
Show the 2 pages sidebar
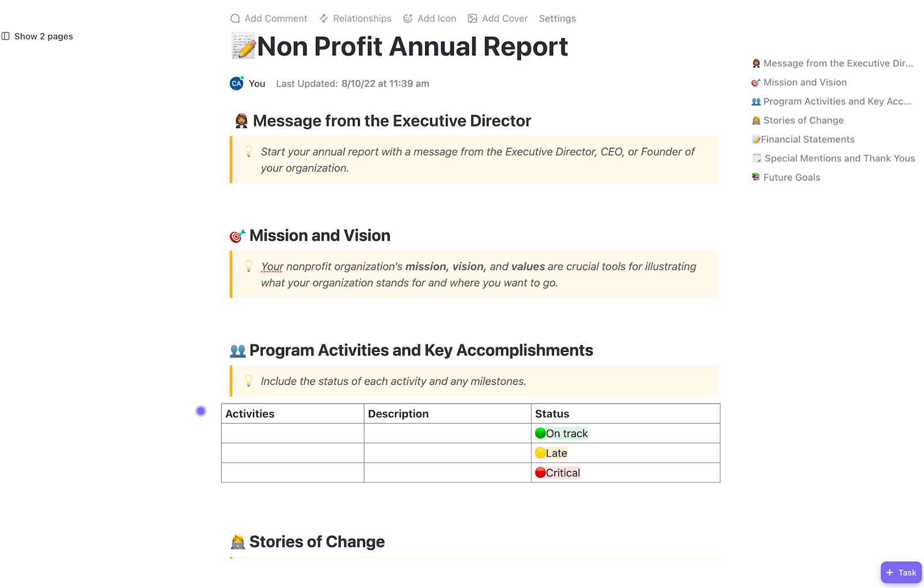click(x=38, y=36)
